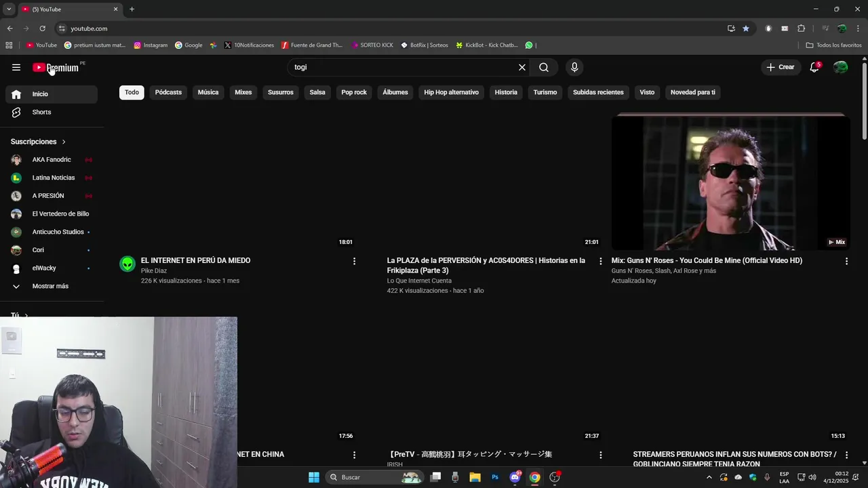The width and height of the screenshot is (868, 488).
Task: Go back with the browser back arrow
Action: coord(9,28)
